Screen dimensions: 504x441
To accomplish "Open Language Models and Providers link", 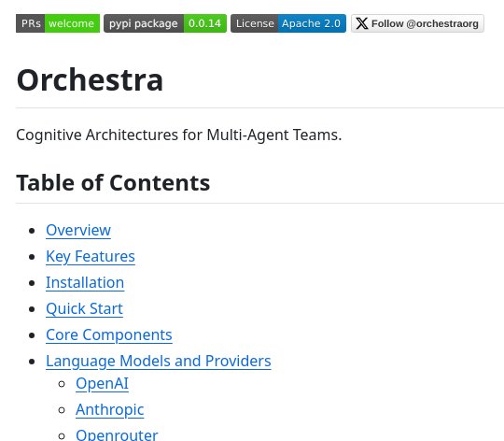I will pyautogui.click(x=159, y=362).
